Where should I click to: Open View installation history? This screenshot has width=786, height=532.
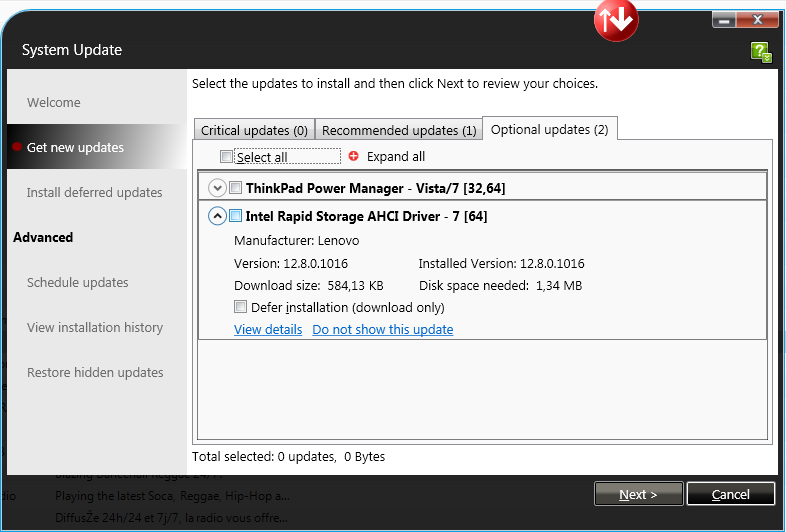(x=94, y=327)
